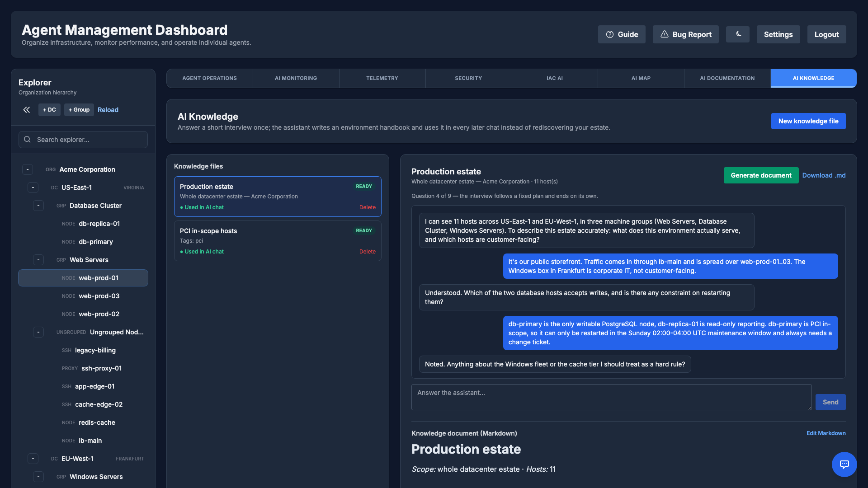Open the floating chat bubble icon

pyautogui.click(x=844, y=465)
